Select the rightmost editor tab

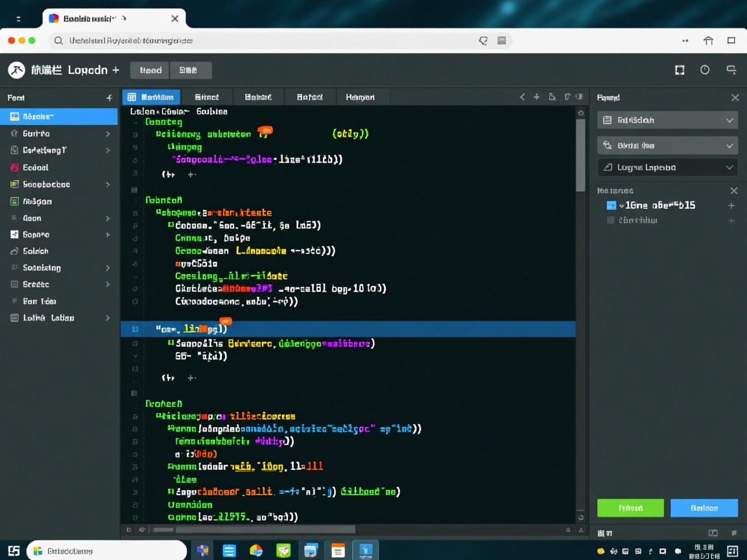click(362, 97)
